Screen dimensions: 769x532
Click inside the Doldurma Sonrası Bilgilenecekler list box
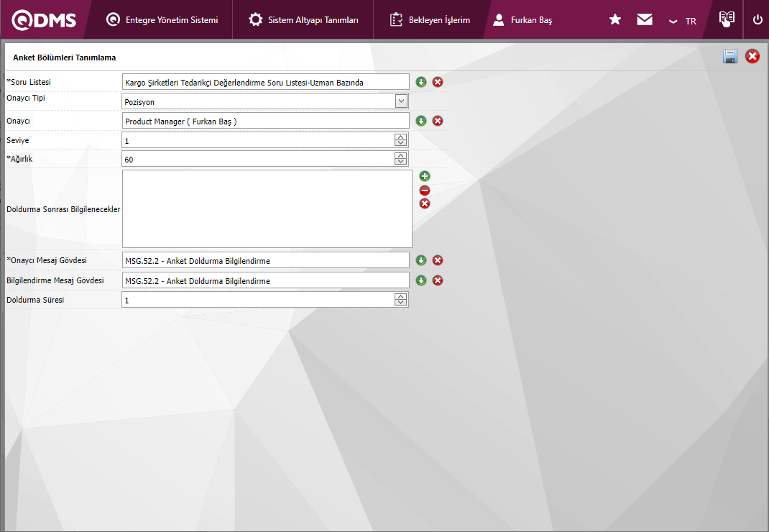pyautogui.click(x=267, y=209)
